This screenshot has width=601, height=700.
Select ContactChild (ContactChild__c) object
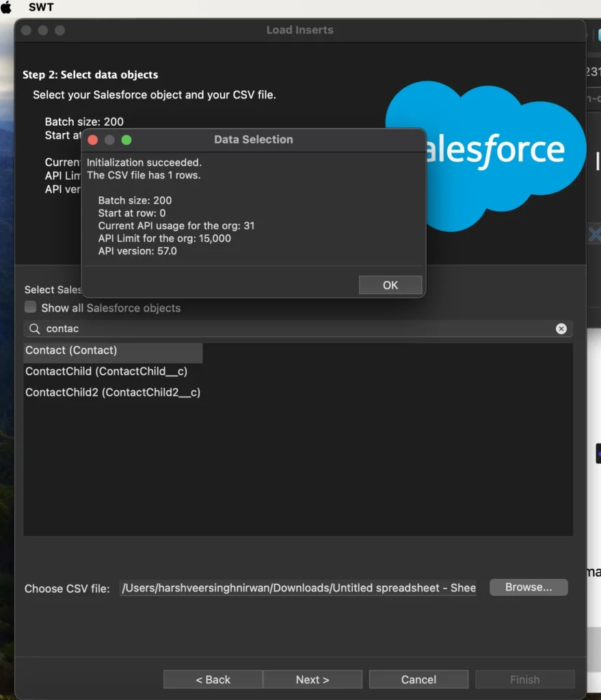106,371
